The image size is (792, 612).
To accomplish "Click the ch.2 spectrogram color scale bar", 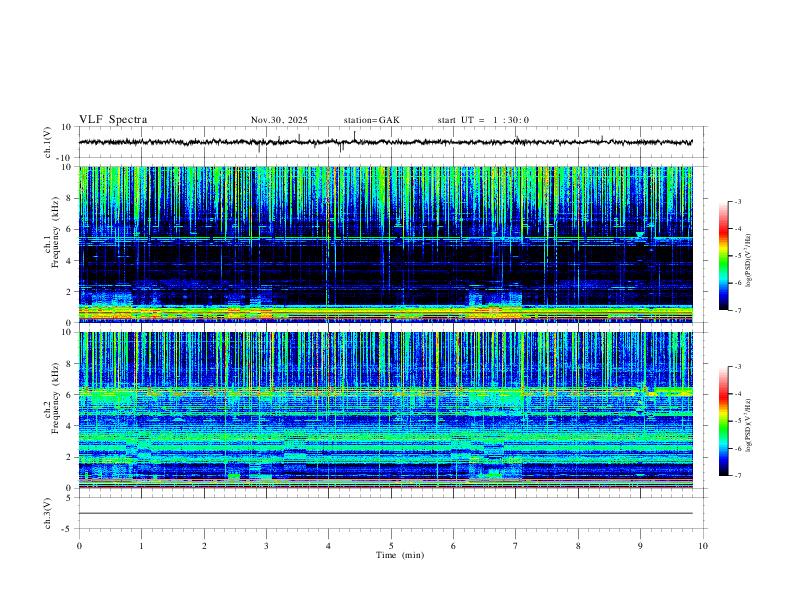I will (x=723, y=421).
